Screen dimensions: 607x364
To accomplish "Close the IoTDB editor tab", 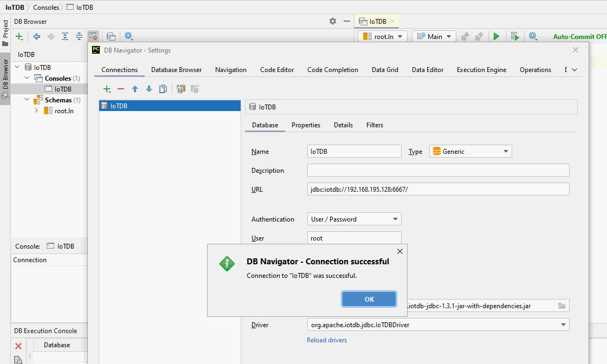I will click(392, 21).
